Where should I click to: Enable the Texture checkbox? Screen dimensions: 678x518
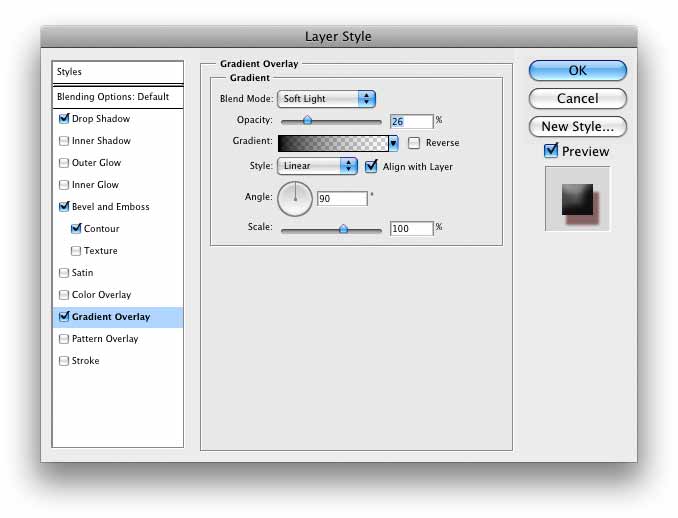tap(76, 250)
